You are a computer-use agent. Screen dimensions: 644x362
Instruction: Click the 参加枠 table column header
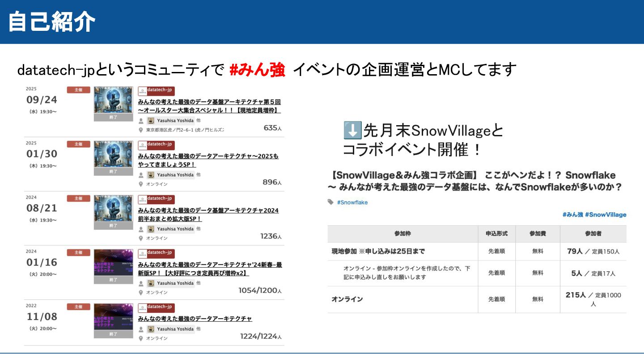tap(402, 234)
